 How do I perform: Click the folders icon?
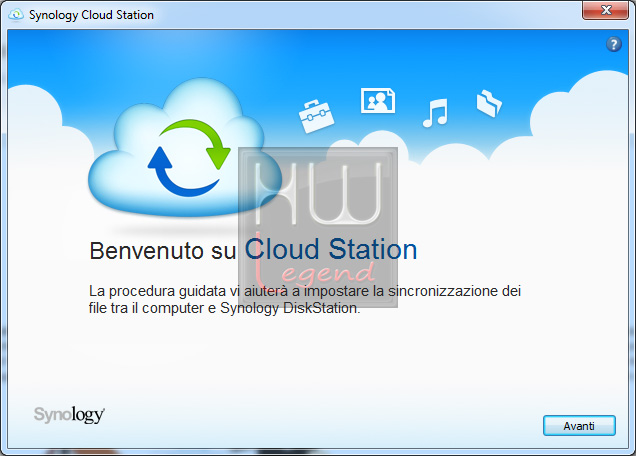coord(489,103)
